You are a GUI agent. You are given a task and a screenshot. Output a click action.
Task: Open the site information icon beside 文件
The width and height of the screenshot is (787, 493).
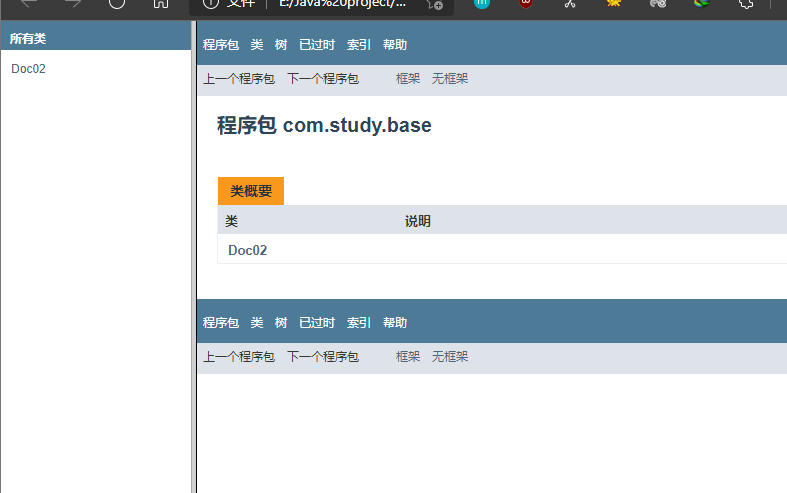211,4
